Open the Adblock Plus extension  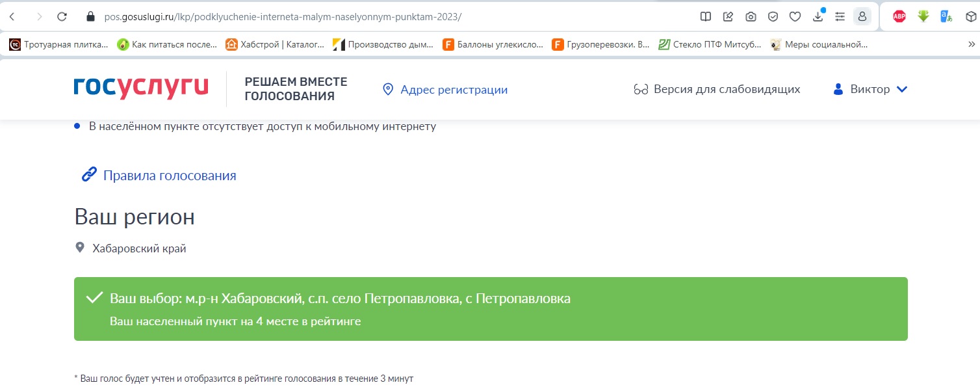coord(899,16)
